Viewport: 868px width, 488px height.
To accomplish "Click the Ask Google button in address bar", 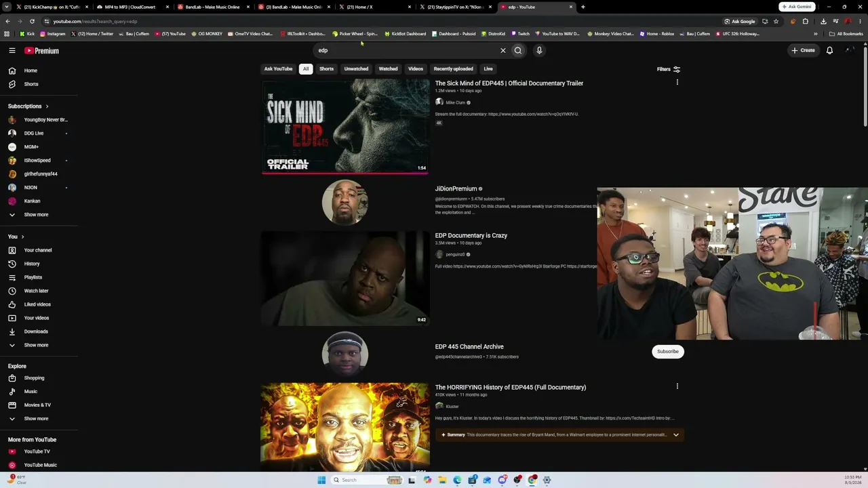I will (740, 21).
